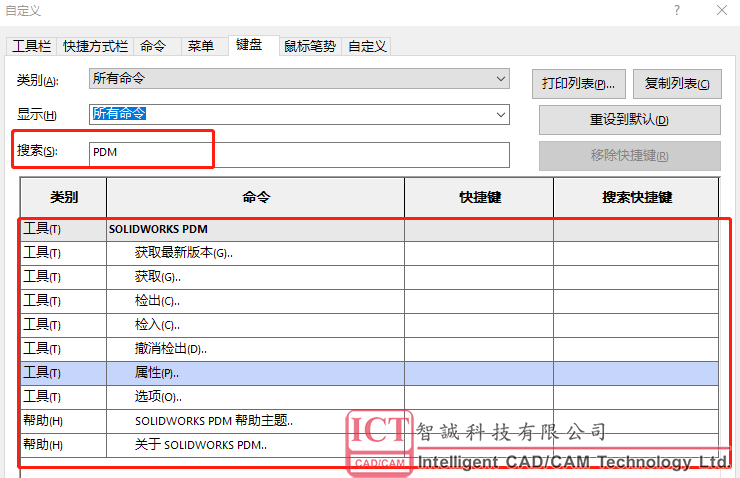Select the SOLIDWORKS PDM 帮助主题.. row
The image size is (740, 478).
click(x=370, y=421)
